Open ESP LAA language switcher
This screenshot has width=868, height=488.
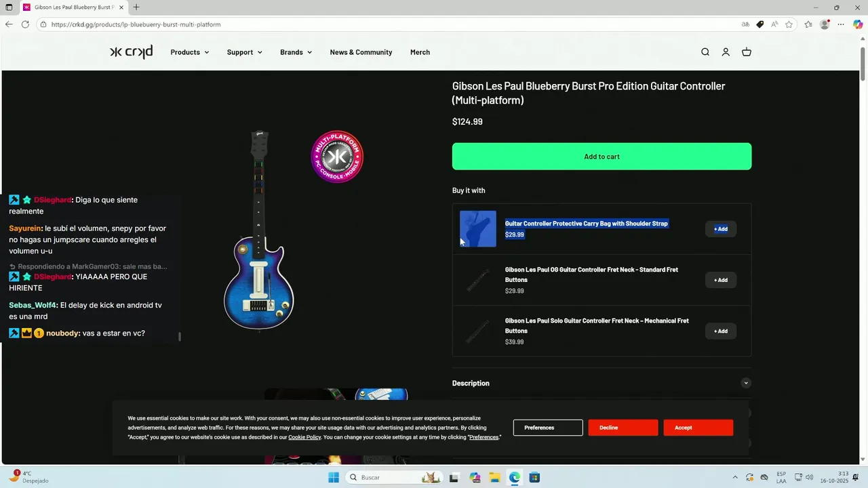pos(781,477)
